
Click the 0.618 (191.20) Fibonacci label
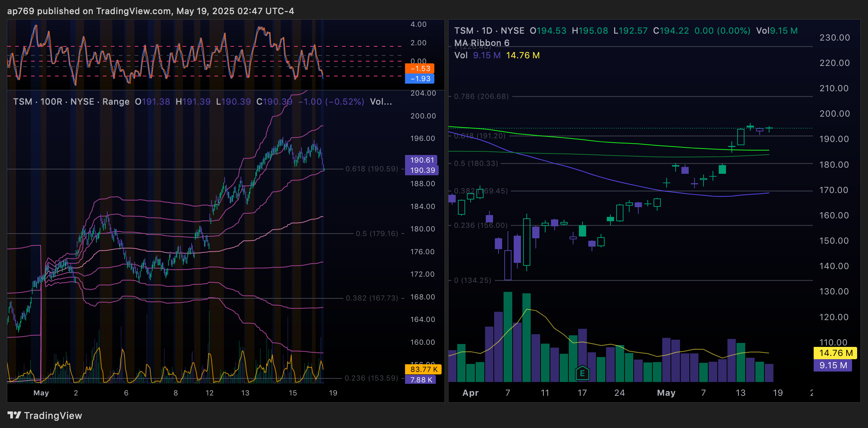point(479,136)
